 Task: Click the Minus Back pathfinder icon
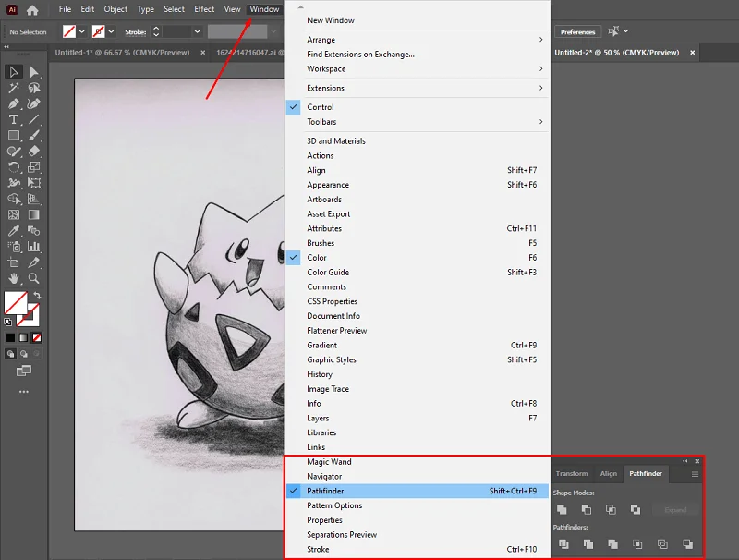tap(687, 544)
